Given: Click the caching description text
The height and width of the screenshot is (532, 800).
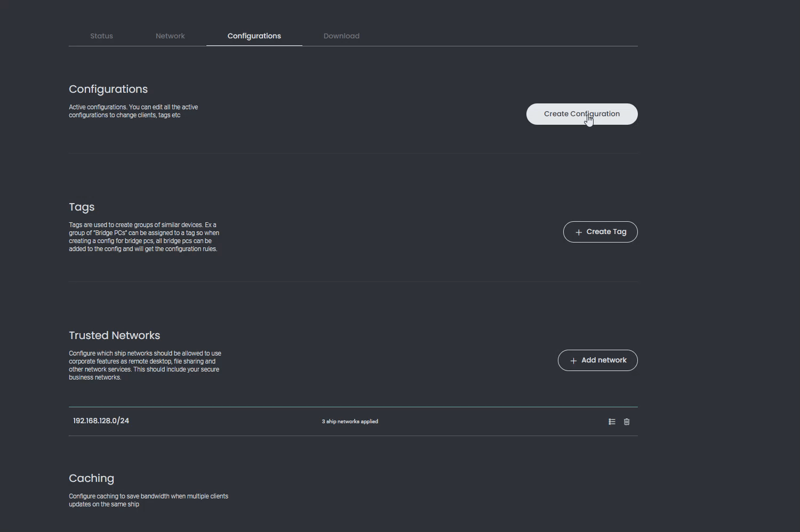Looking at the screenshot, I should (148, 500).
